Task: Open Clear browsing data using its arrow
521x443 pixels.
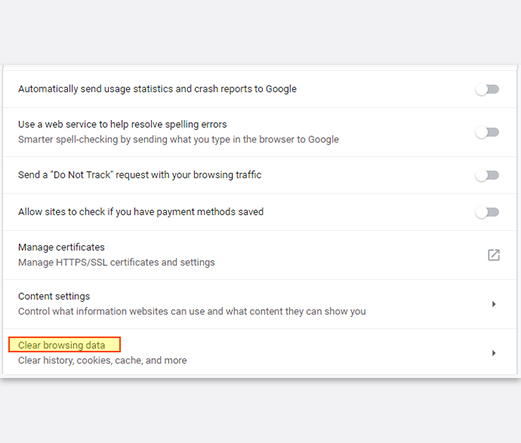Action: point(494,353)
